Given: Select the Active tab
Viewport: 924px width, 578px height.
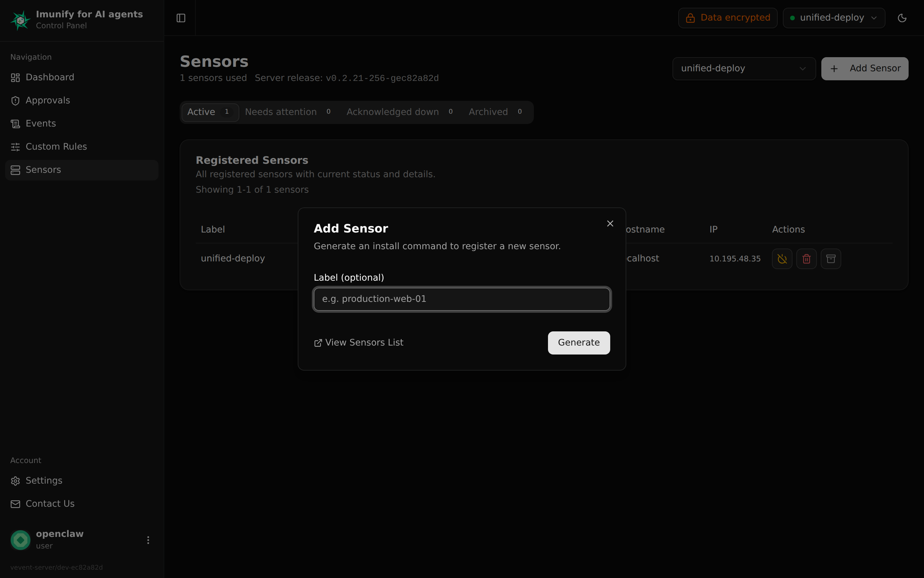Looking at the screenshot, I should coord(210,112).
